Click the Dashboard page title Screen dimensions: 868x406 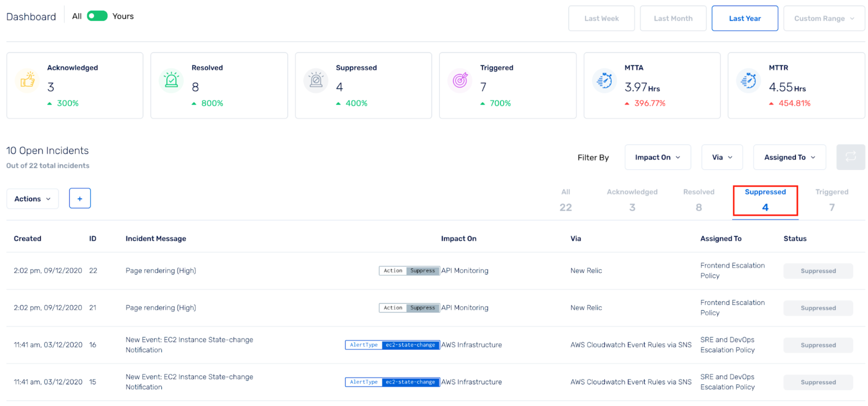[x=31, y=17]
